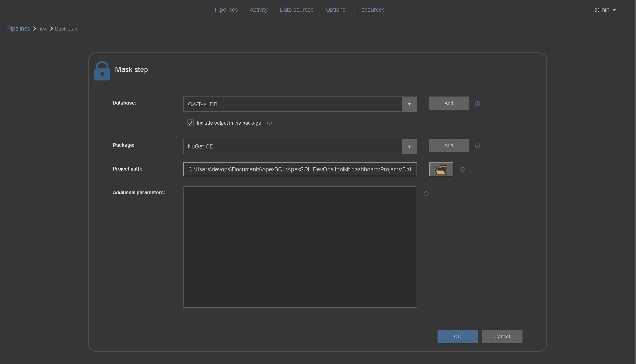
Task: Expand the Package dropdown arrow
Action: [x=409, y=146]
